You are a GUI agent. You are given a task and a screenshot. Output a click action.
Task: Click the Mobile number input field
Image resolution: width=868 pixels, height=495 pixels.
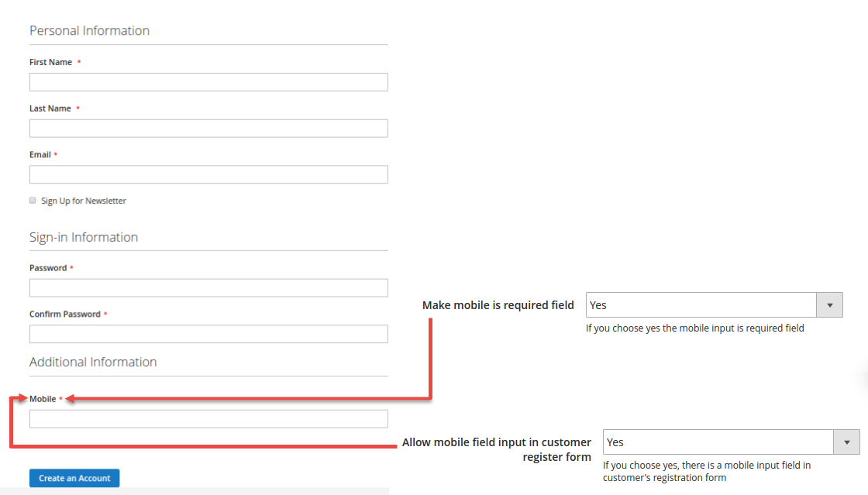(208, 419)
